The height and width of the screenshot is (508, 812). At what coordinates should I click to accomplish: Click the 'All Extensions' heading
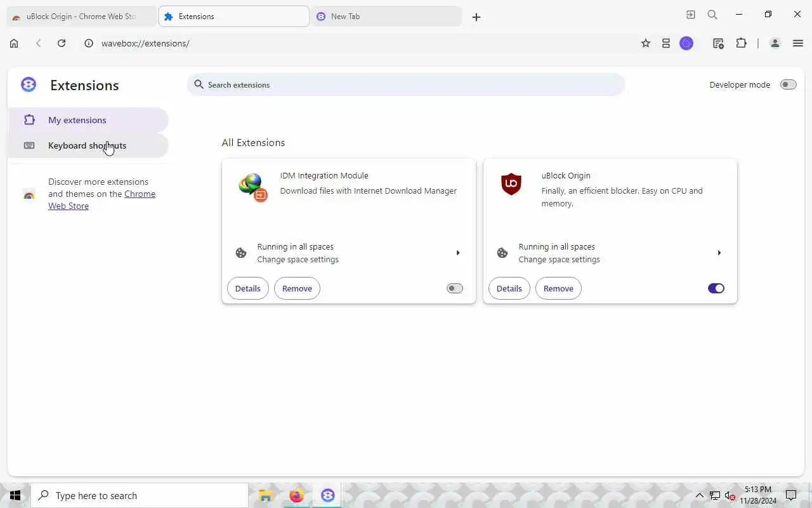pos(253,143)
